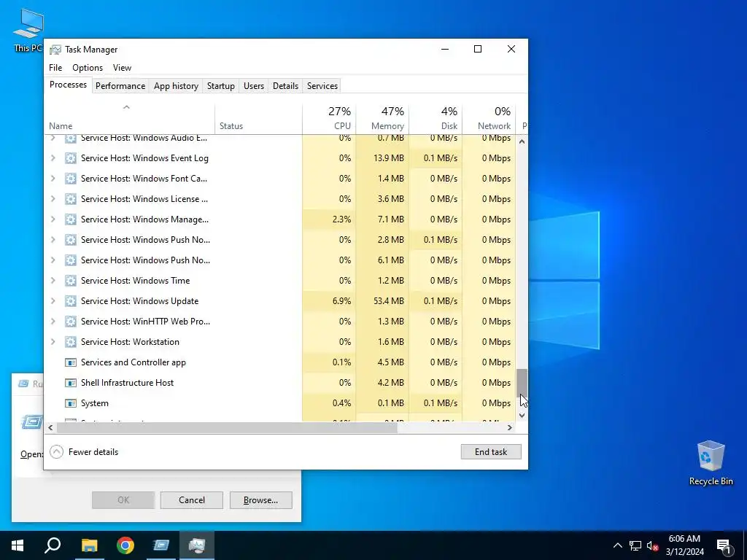
Task: Click the Windows Event Log service gear icon
Action: [71, 158]
